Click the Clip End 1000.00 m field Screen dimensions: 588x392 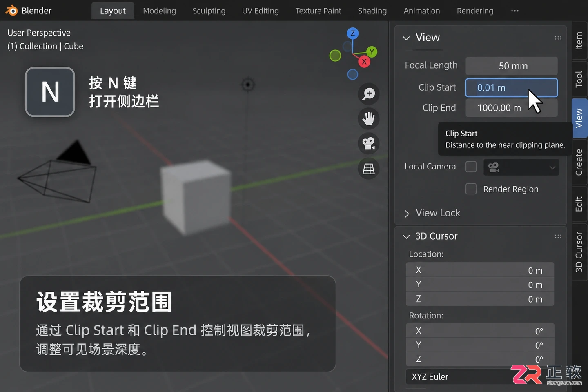[512, 108]
